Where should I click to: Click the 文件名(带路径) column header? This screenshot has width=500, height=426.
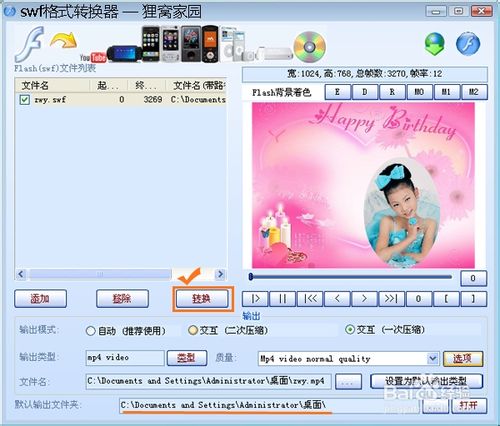tap(197, 86)
